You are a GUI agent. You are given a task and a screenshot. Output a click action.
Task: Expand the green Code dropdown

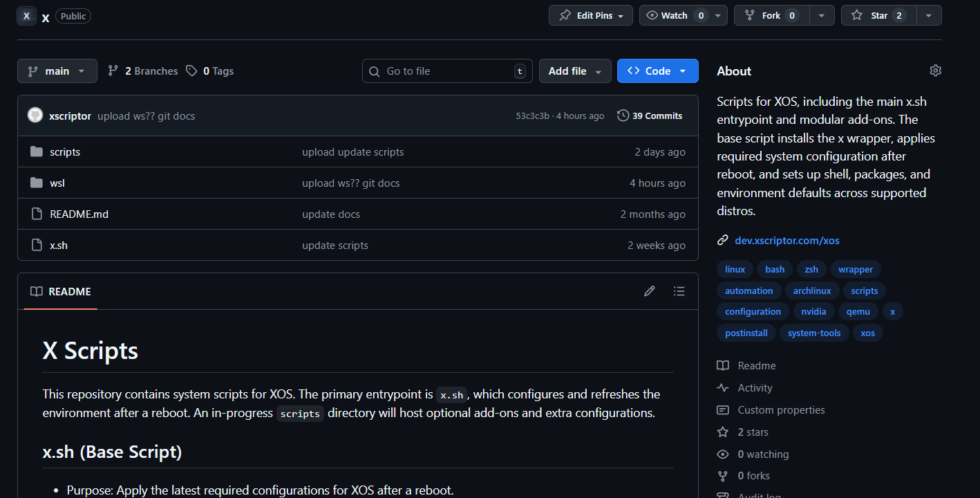[657, 71]
